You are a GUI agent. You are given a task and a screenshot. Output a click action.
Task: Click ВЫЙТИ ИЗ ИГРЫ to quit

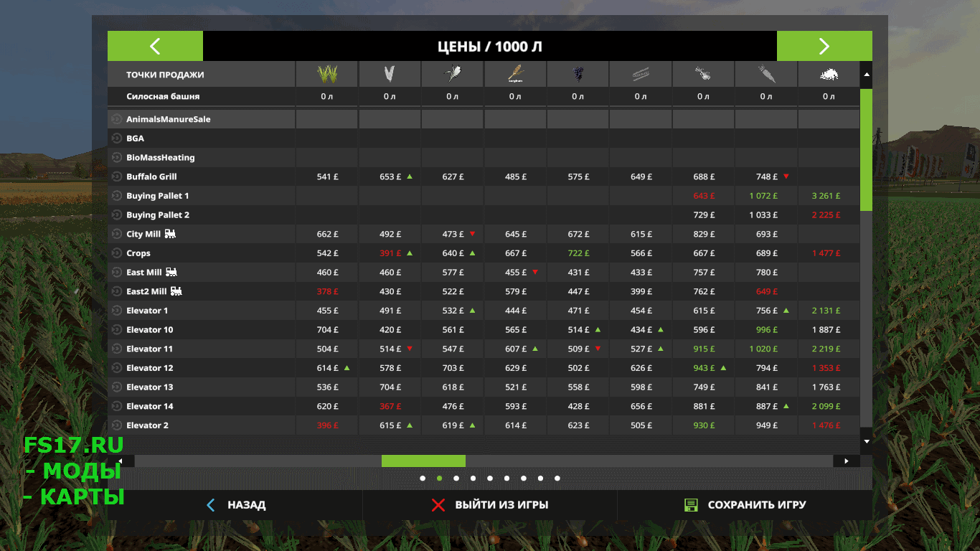(501, 505)
